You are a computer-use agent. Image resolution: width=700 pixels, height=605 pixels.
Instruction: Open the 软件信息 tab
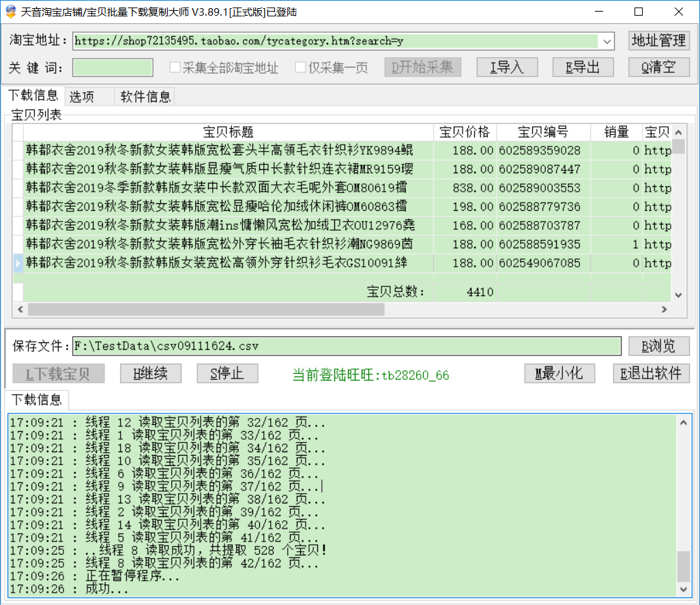pyautogui.click(x=145, y=97)
